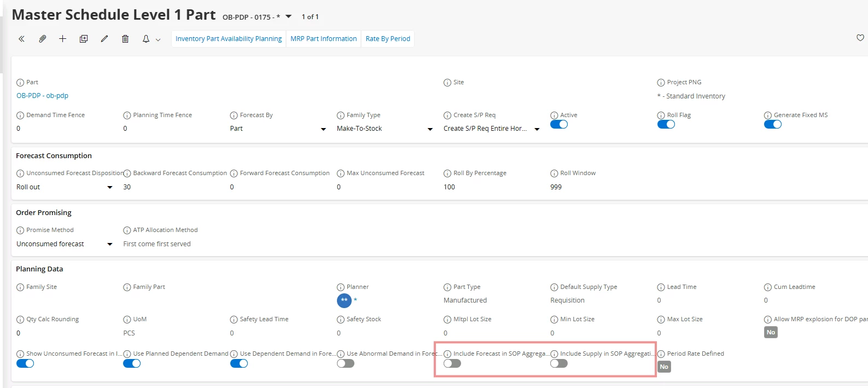Image resolution: width=868 pixels, height=388 pixels.
Task: Open the record selector dropdown arrow in title
Action: click(x=289, y=16)
